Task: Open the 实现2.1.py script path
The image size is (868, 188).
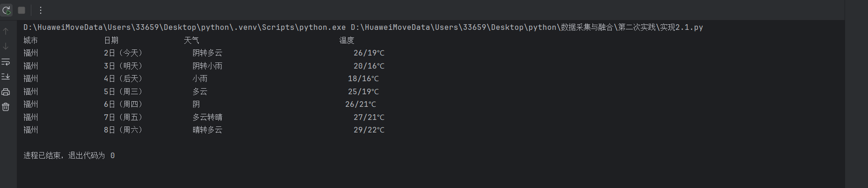Action: 527,28
